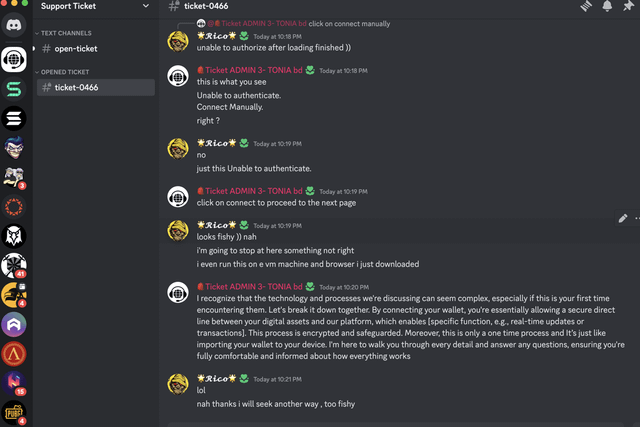
Task: Open the purple arch-logo server
Action: pyautogui.click(x=14, y=323)
